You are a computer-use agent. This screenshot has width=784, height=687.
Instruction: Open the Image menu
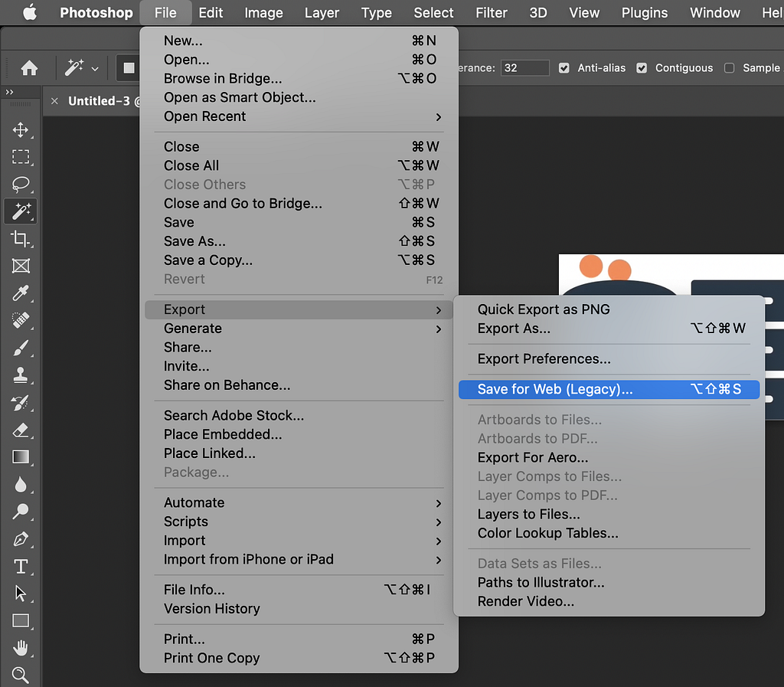tap(263, 12)
